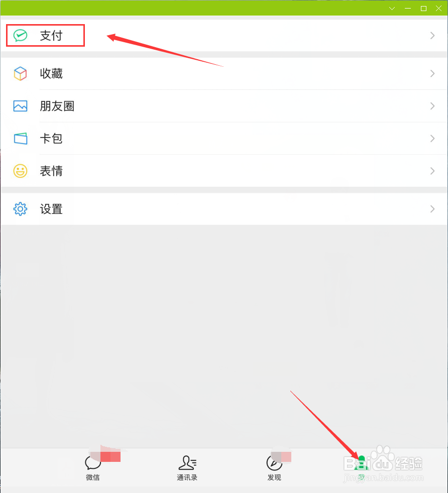Open the 表情 text entry
The image size is (448, 493).
click(51, 171)
